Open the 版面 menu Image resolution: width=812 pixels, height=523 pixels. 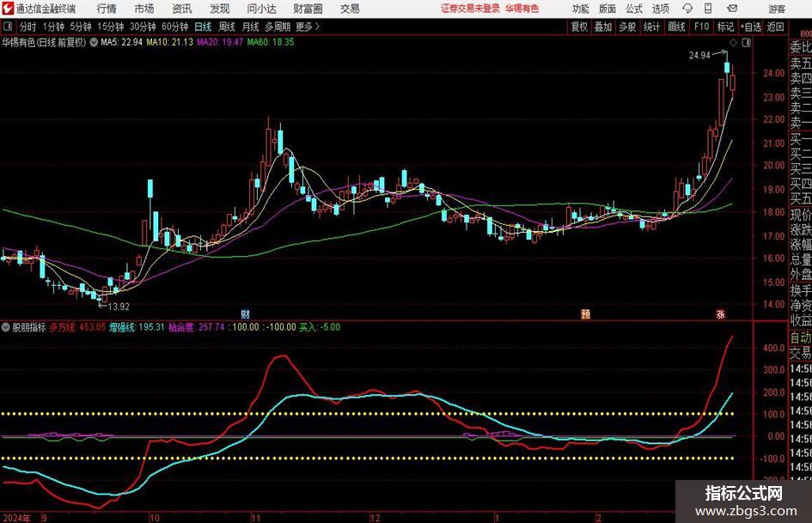(607, 9)
